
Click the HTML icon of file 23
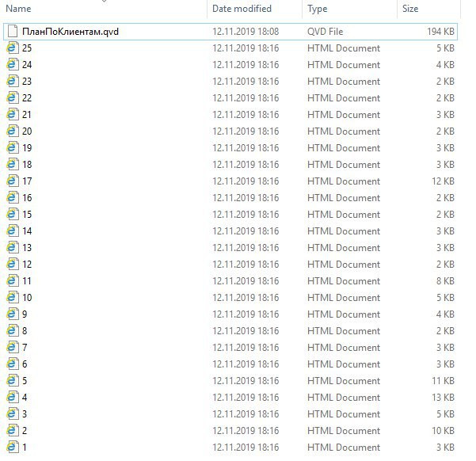point(13,81)
